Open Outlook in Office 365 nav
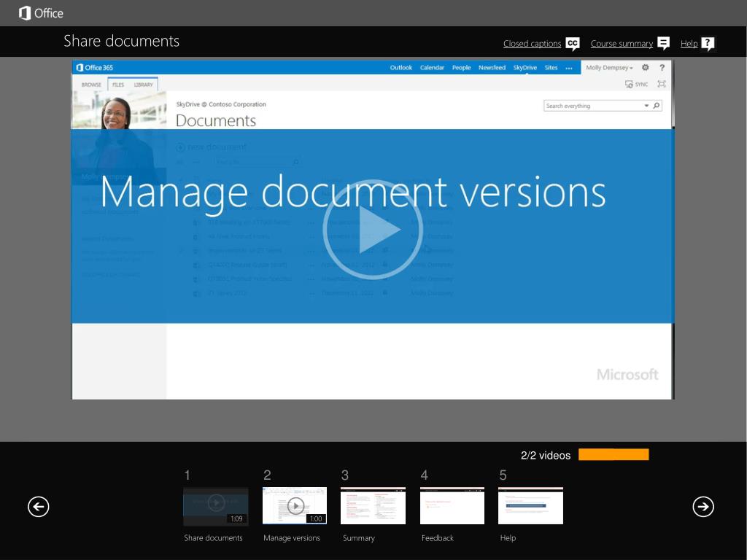Viewport: 747px width, 560px height. pos(401,68)
